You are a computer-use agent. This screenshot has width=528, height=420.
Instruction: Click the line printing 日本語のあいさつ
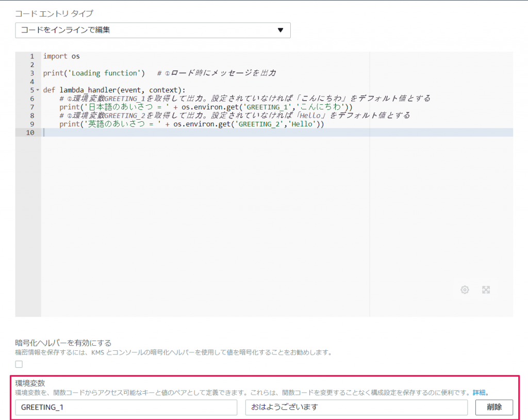coord(206,107)
